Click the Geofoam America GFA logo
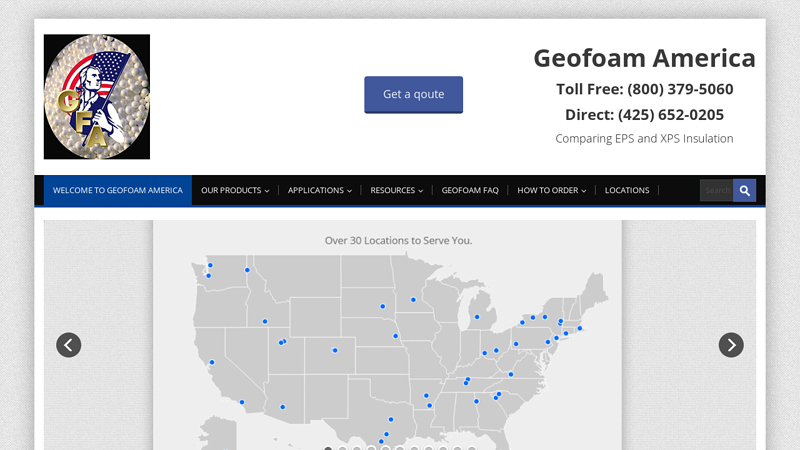The width and height of the screenshot is (800, 450). pos(97,97)
